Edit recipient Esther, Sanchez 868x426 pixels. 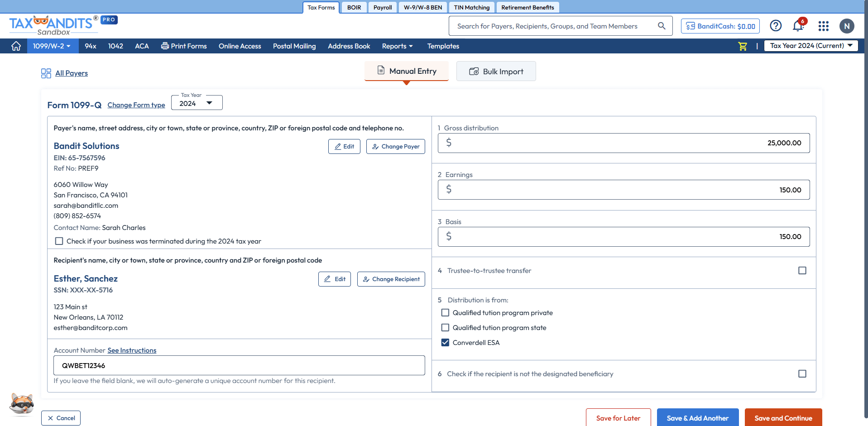[335, 279]
